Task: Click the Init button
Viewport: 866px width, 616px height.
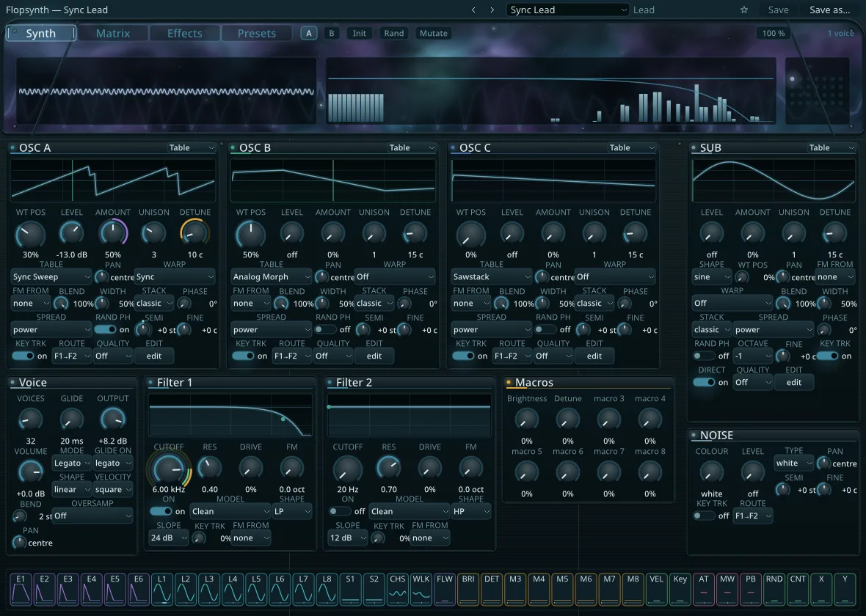Action: click(360, 33)
